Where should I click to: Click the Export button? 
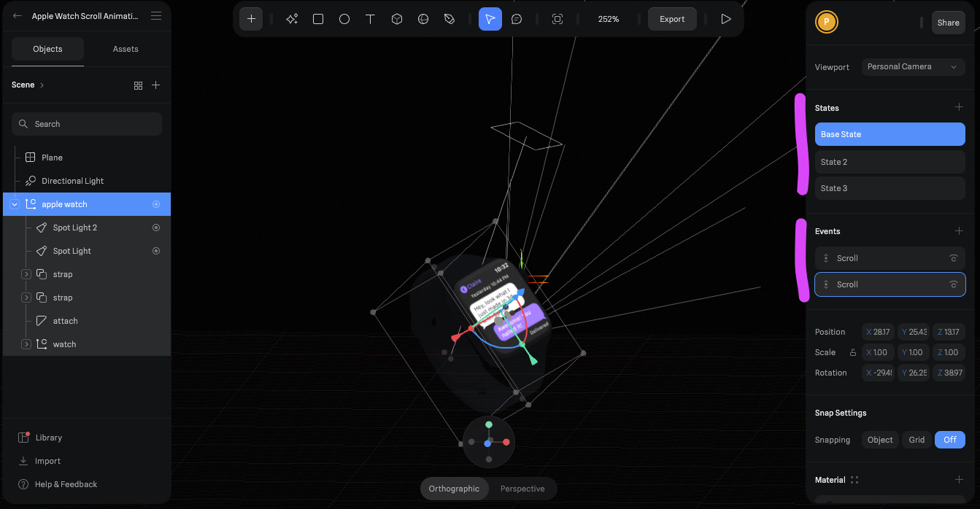tap(672, 19)
